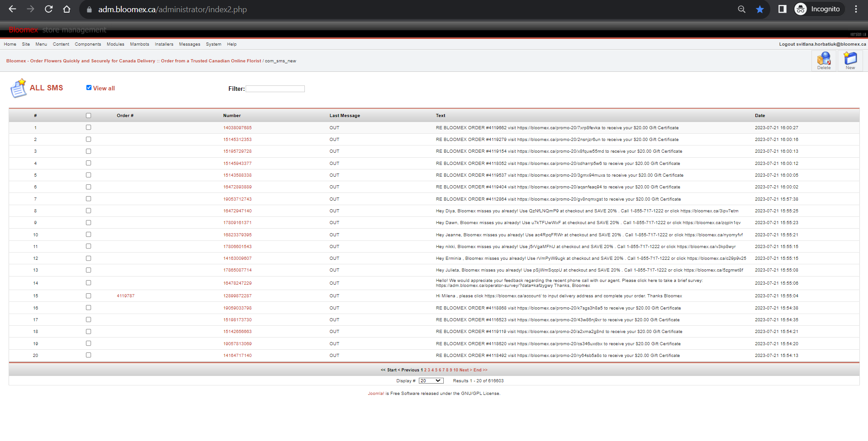The image size is (868, 441).
Task: Open the Components menu
Action: pos(88,44)
